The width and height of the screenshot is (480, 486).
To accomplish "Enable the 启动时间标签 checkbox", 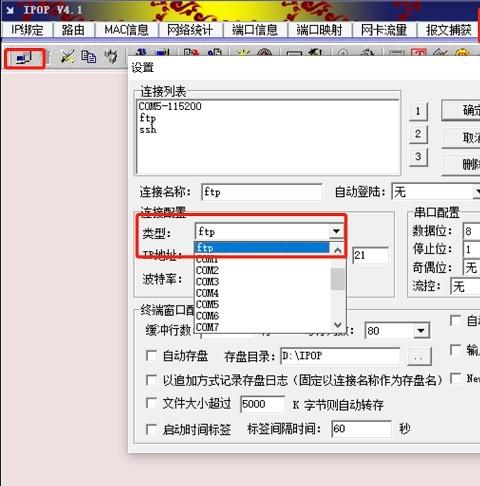I will (x=152, y=429).
